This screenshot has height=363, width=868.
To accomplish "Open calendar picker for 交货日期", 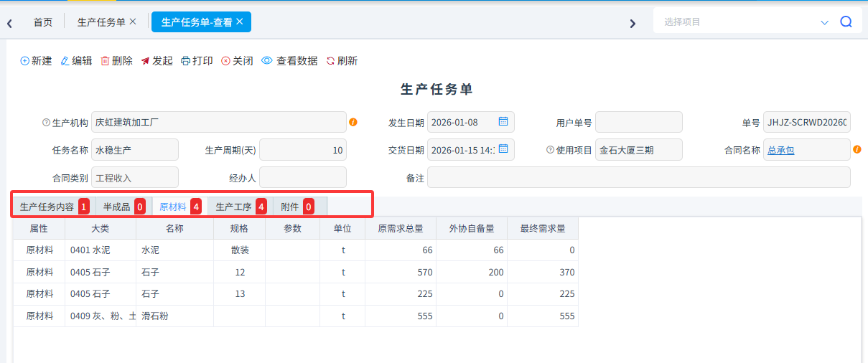I will point(503,148).
